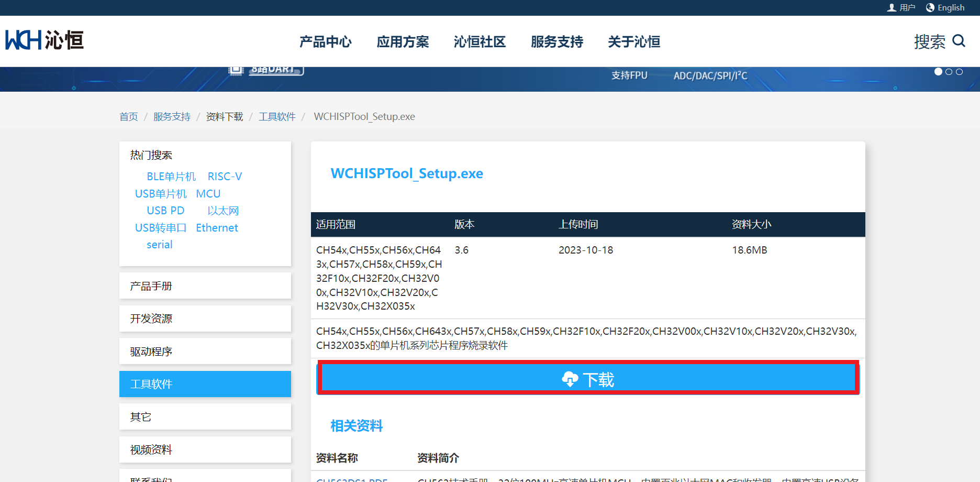Click the 资料简介 column header
The height and width of the screenshot is (482, 980).
tap(438, 458)
